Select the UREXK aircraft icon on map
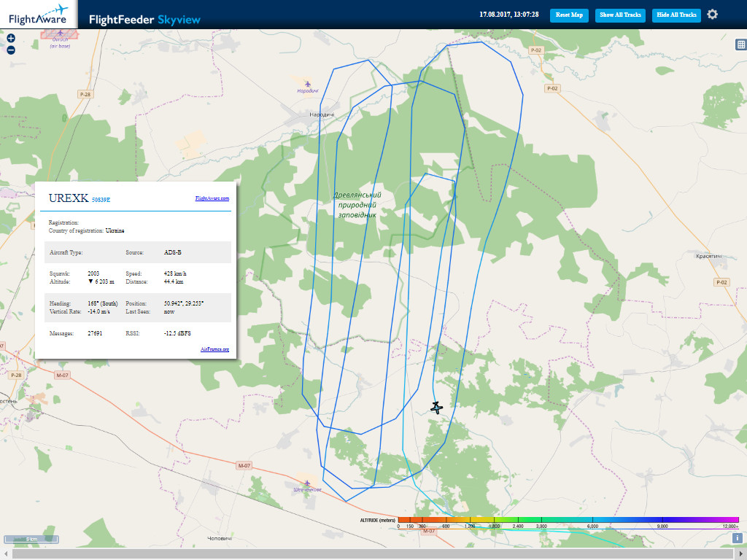 436,407
